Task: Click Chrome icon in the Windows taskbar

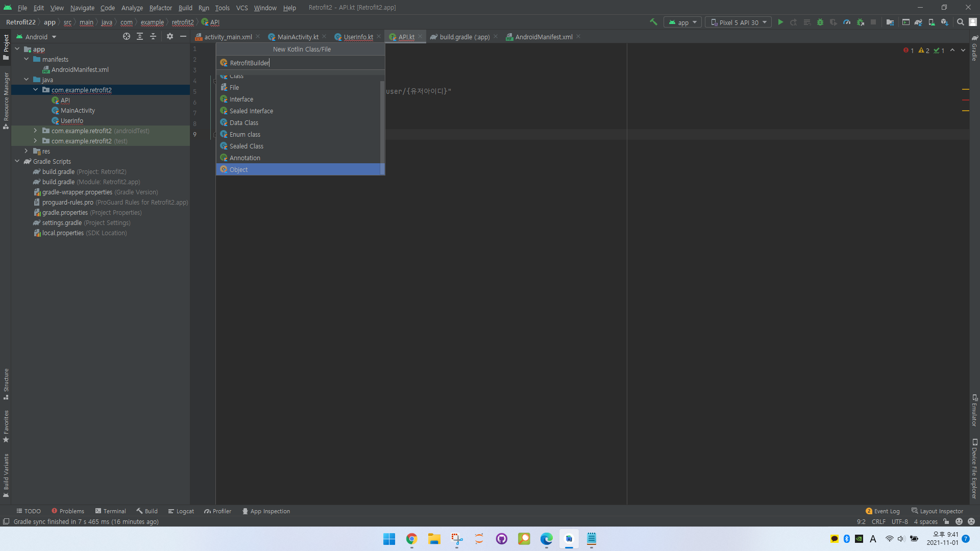Action: [x=411, y=539]
